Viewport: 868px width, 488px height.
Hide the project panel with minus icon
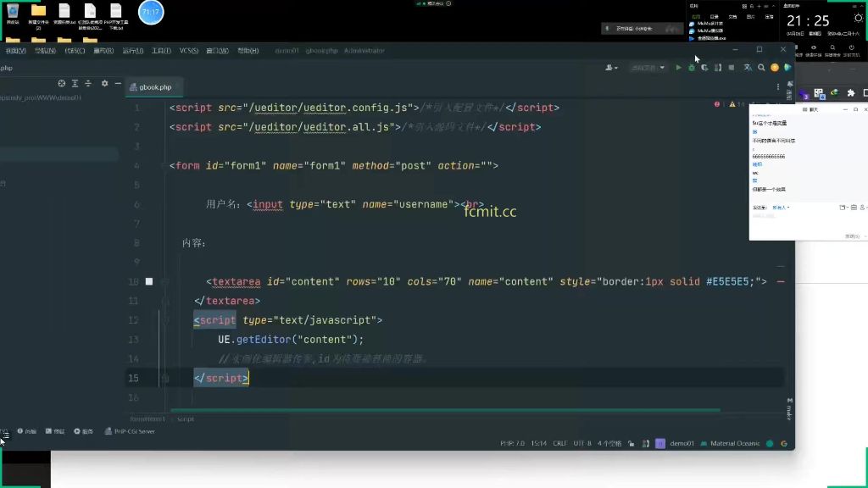click(118, 84)
